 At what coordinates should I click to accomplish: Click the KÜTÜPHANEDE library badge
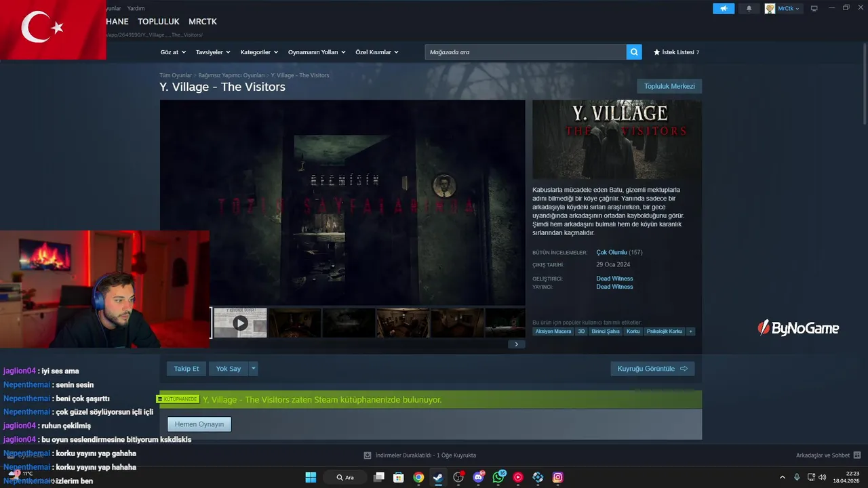(179, 399)
